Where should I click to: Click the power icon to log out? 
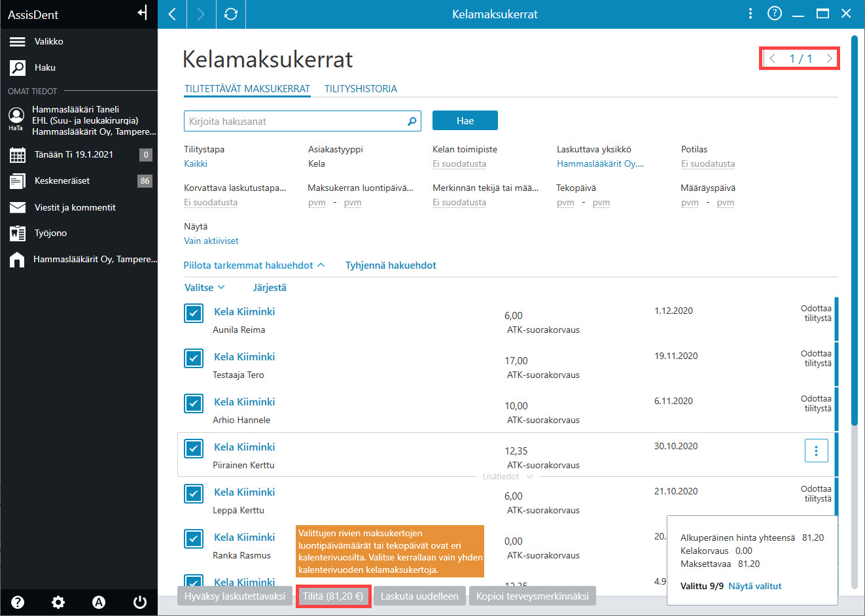coord(139,602)
